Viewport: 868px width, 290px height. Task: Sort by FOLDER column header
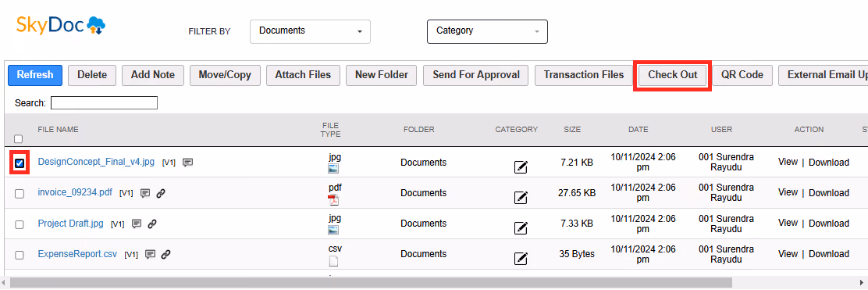[x=419, y=130]
